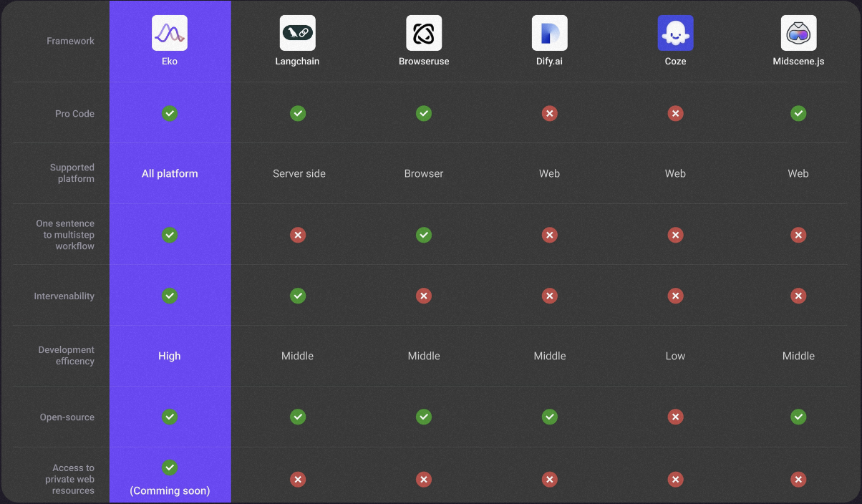Click the Dify.ai logo icon

(550, 33)
